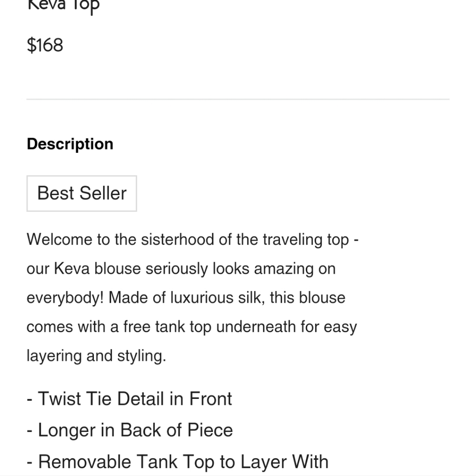Select the "Removable Tank Top to Layer With" bullet

tap(177, 462)
